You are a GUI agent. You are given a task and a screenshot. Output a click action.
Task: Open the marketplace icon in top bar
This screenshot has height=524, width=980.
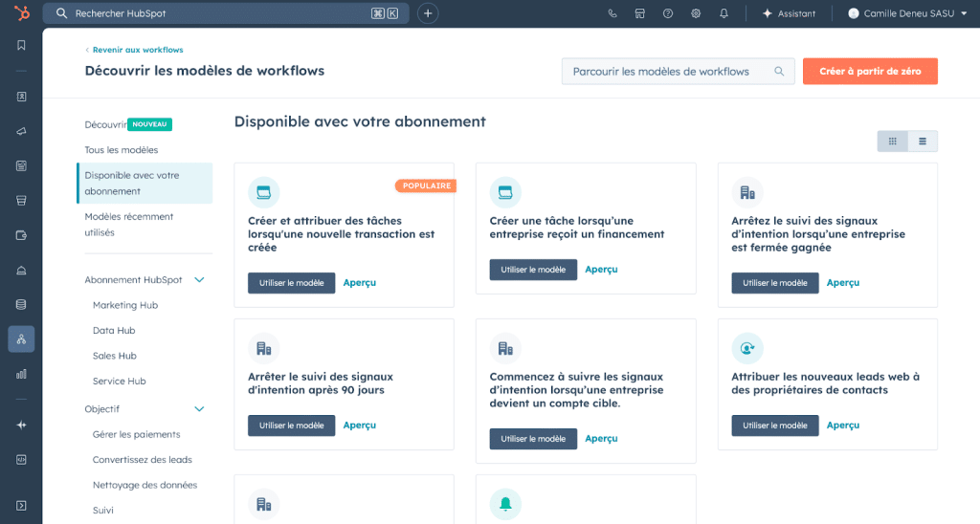pos(640,13)
